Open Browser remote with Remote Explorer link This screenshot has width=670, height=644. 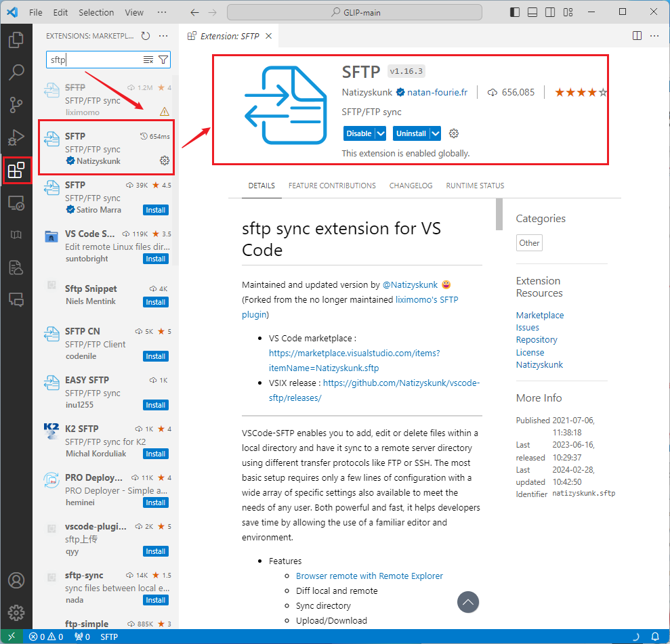(x=369, y=576)
